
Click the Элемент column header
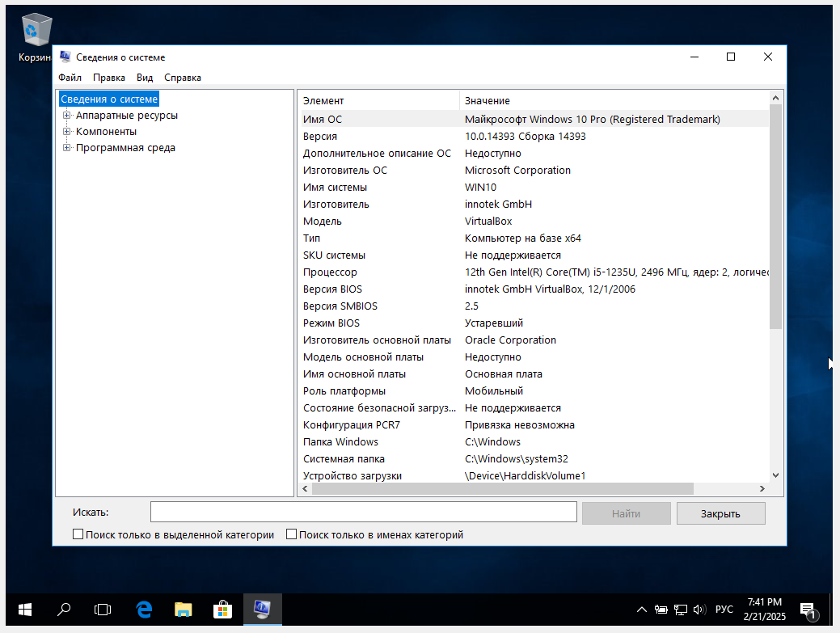point(379,101)
